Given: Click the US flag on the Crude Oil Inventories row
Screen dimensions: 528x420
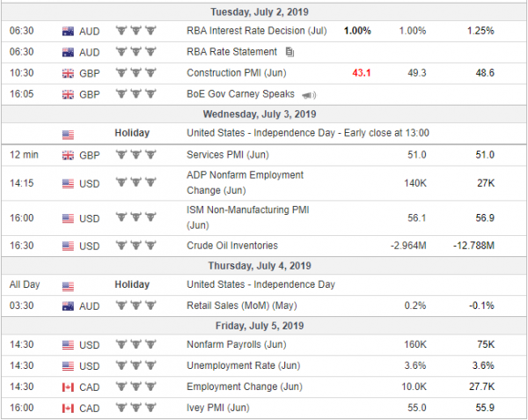Looking at the screenshot, I should tap(68, 247).
